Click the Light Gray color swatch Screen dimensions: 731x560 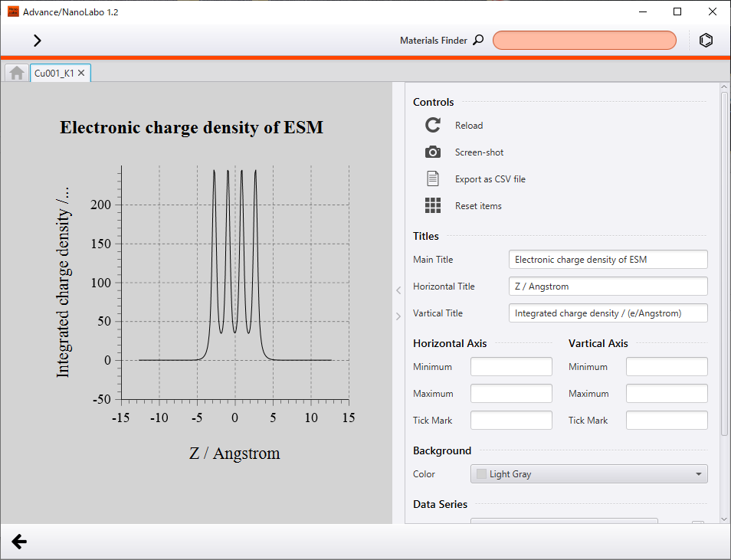click(x=481, y=474)
